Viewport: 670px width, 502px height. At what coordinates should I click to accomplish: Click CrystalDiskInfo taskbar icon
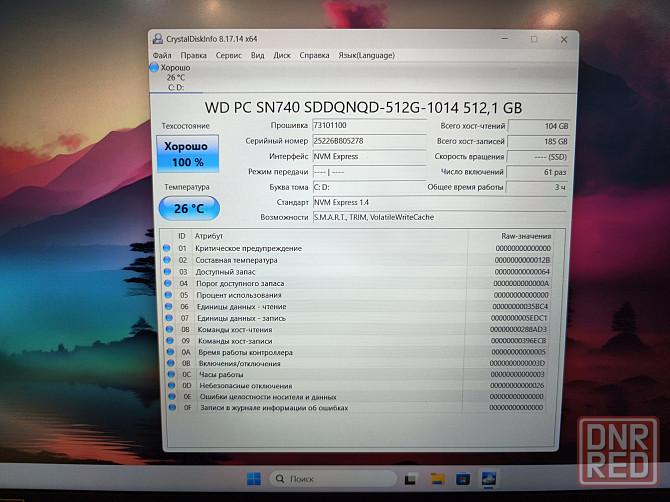click(x=488, y=479)
